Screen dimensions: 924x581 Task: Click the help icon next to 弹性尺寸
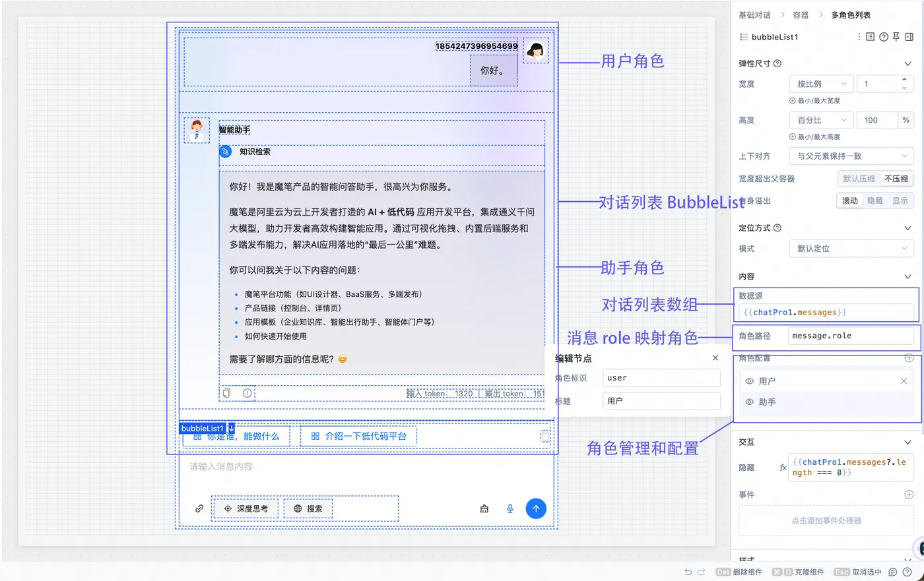click(777, 63)
